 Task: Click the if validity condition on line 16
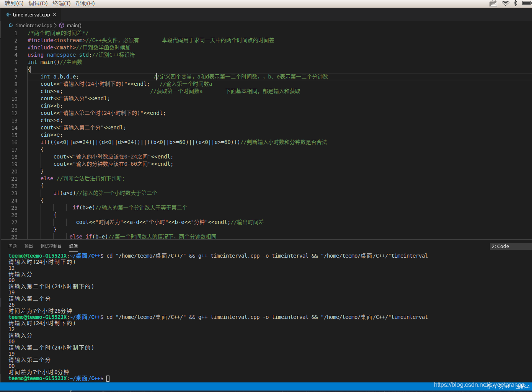pos(140,142)
